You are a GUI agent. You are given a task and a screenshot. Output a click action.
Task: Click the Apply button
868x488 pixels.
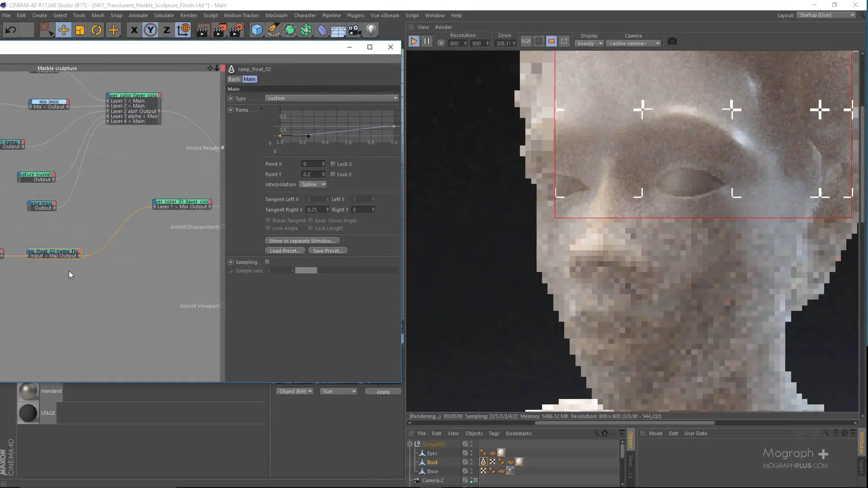pos(383,392)
